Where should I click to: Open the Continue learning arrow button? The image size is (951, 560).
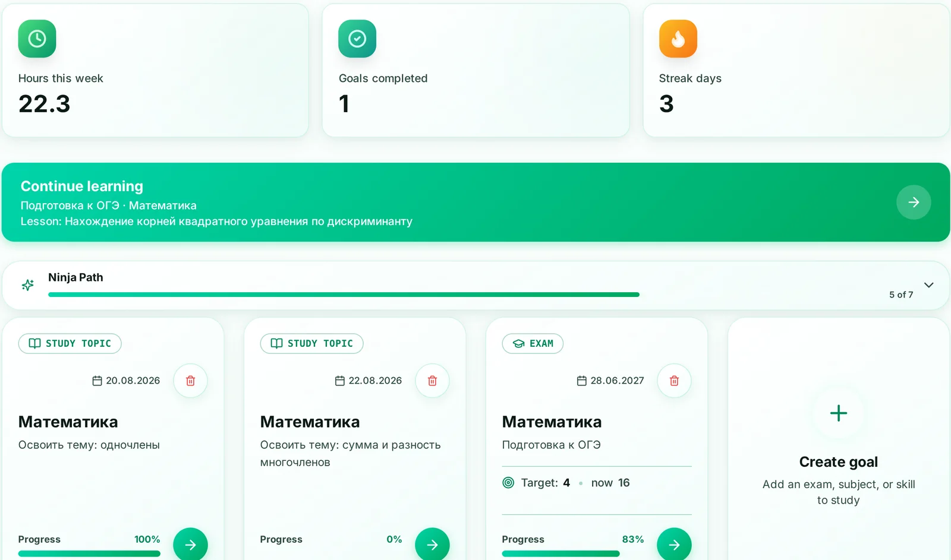coord(914,203)
